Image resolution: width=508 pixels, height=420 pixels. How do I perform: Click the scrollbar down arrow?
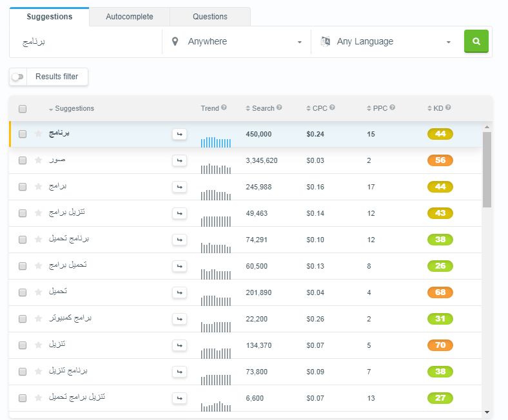tap(487, 412)
